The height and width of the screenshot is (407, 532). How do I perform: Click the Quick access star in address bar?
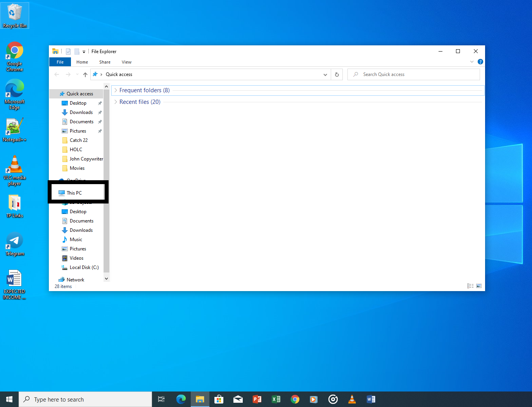95,74
